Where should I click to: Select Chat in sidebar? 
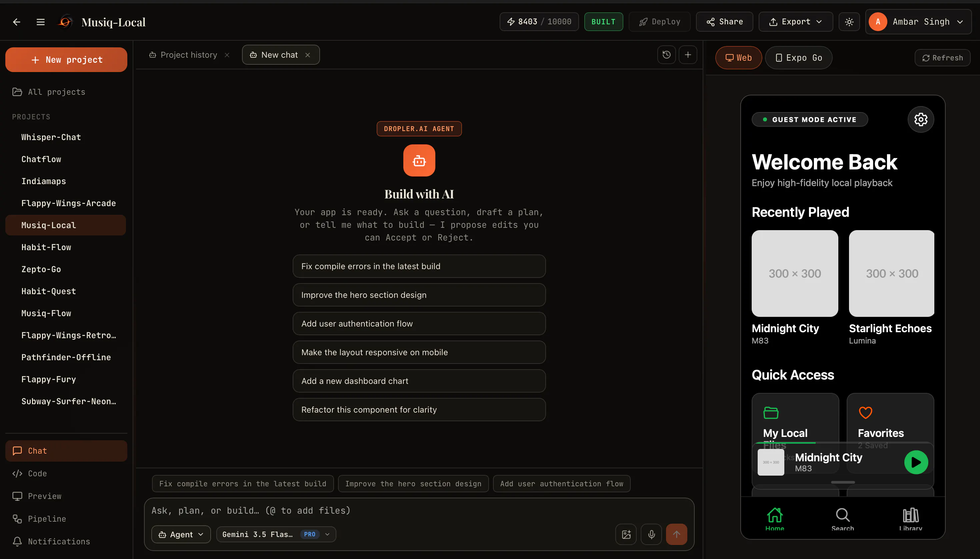pyautogui.click(x=66, y=451)
